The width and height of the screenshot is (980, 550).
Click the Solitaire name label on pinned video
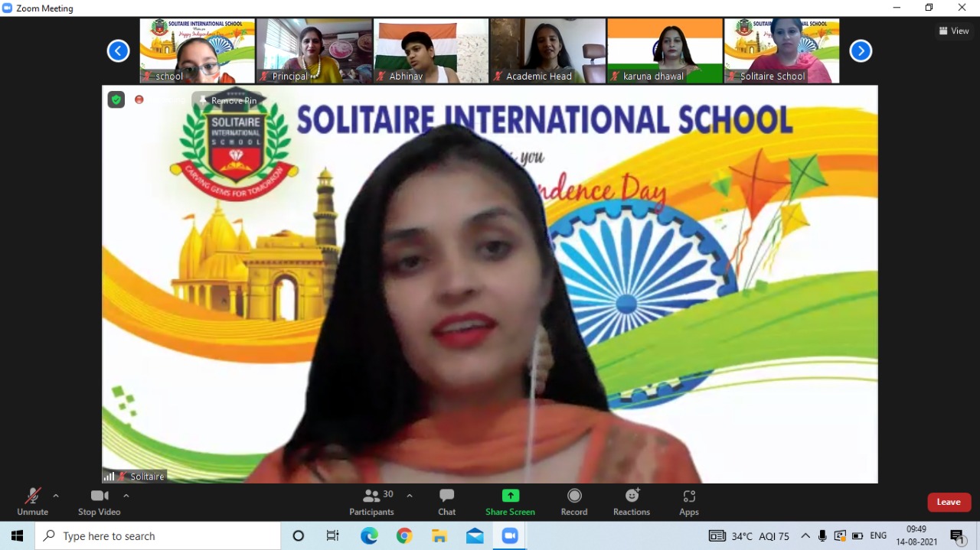[x=147, y=477]
